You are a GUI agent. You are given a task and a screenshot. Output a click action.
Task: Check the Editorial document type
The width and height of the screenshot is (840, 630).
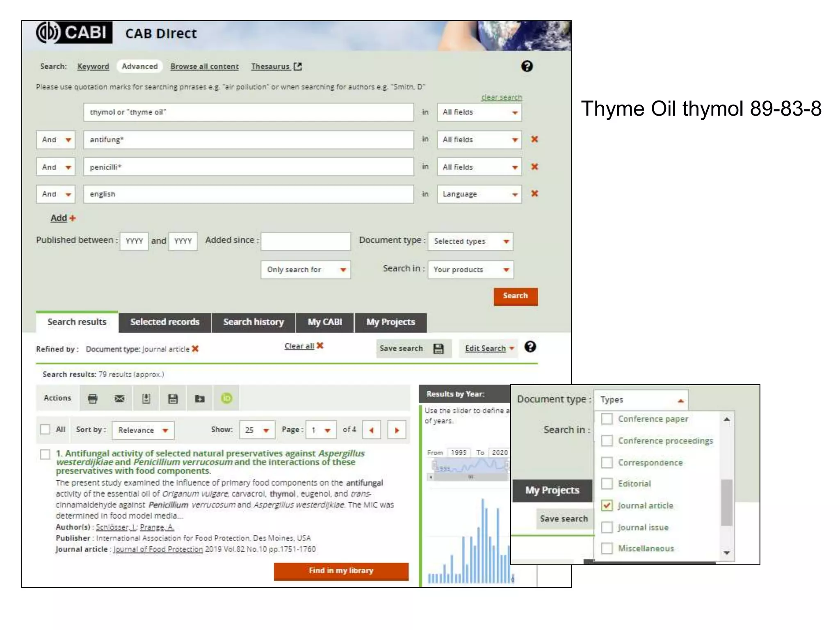pyautogui.click(x=607, y=484)
